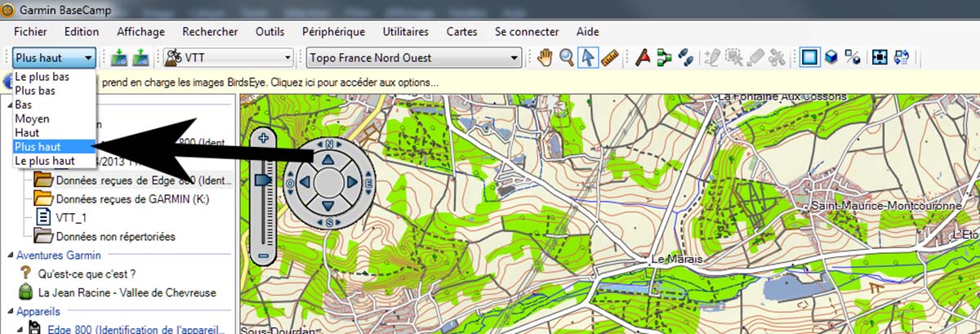Open the Se connecter menu
The image size is (980, 334).
(527, 32)
